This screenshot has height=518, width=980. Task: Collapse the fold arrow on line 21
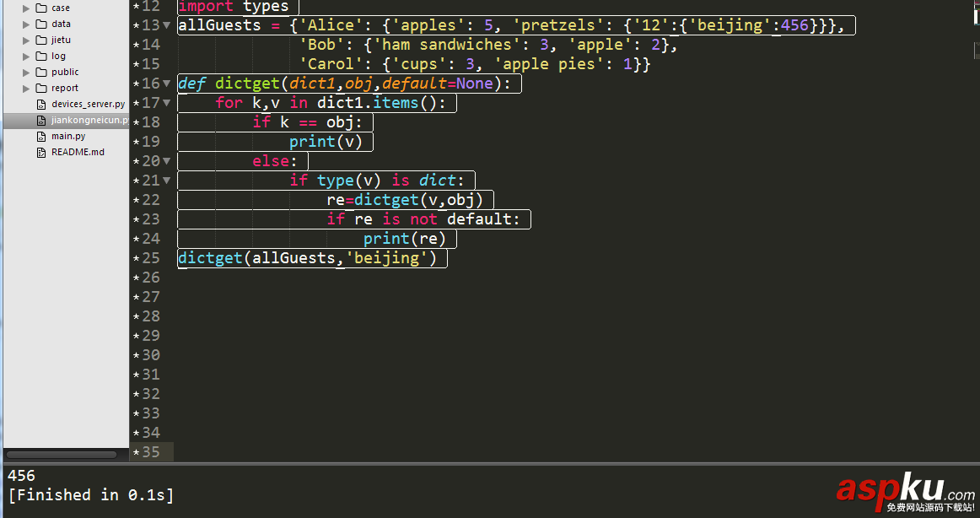(x=166, y=180)
